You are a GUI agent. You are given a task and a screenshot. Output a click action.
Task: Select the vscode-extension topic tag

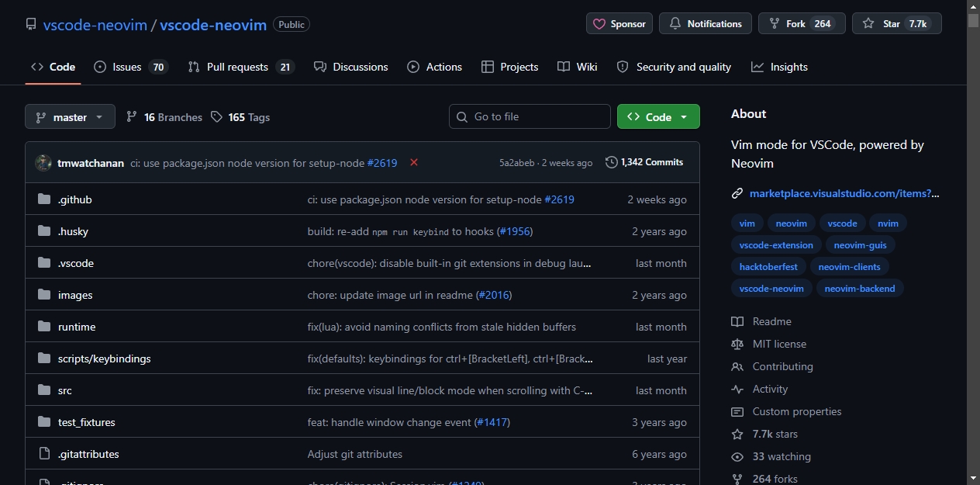pos(776,245)
